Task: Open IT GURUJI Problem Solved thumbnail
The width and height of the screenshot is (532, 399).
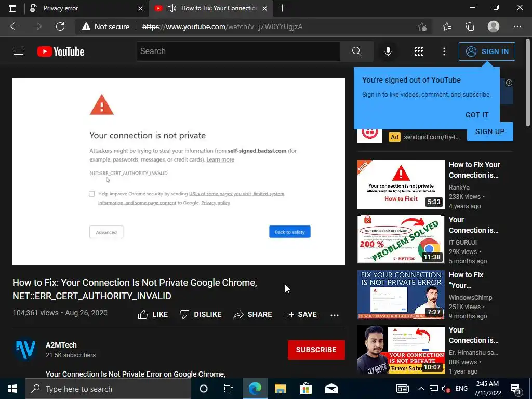Action: (x=401, y=239)
